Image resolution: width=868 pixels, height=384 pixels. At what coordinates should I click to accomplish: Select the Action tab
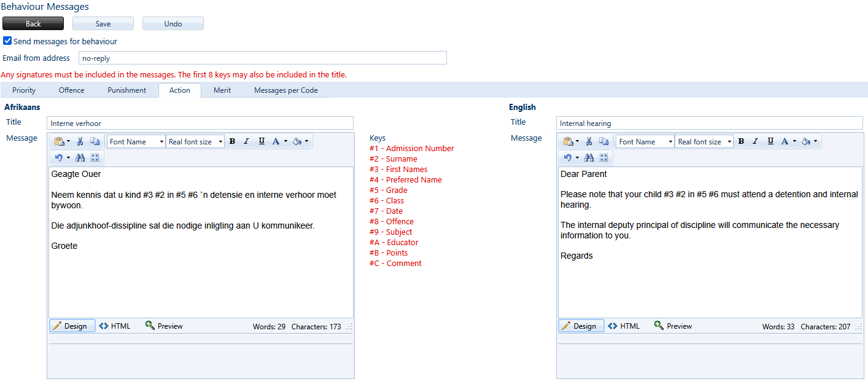pos(180,90)
